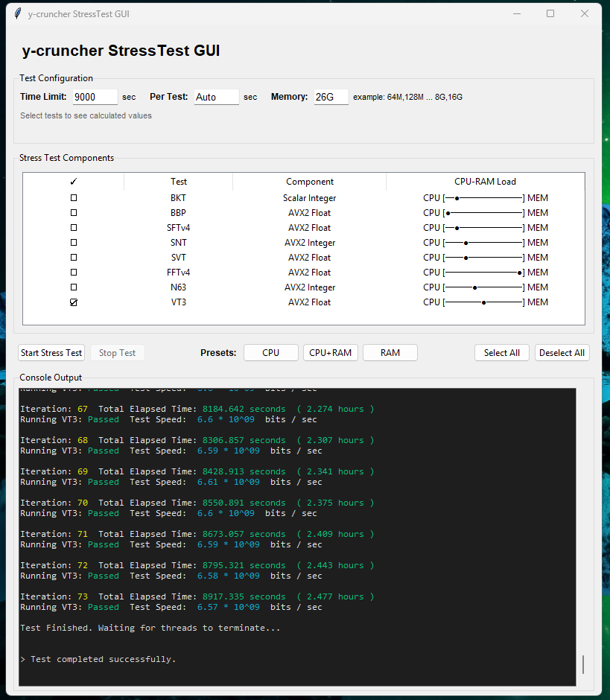610x700 pixels.
Task: Click the SFTv4 CPU-MEM load indicator
Action: pyautogui.click(x=486, y=228)
